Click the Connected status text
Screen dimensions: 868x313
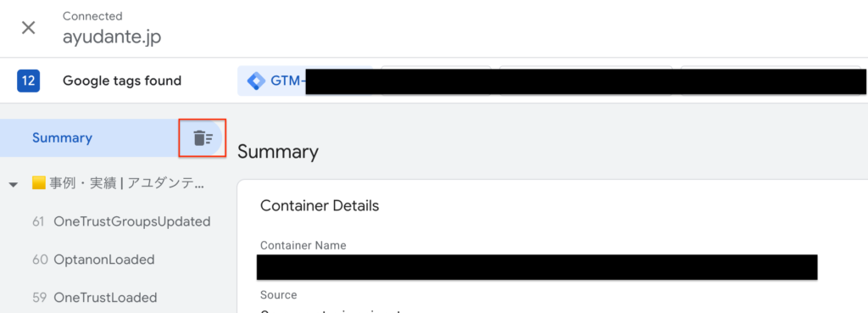[x=92, y=16]
